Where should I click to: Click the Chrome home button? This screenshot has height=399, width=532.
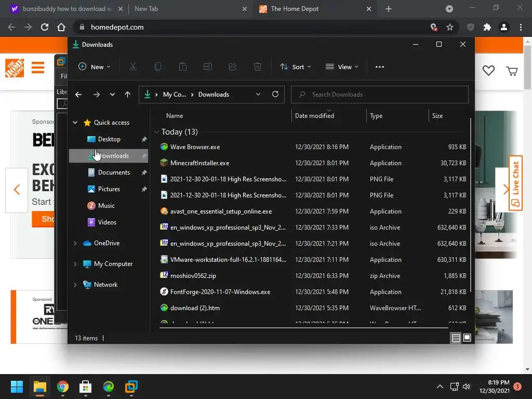click(61, 27)
